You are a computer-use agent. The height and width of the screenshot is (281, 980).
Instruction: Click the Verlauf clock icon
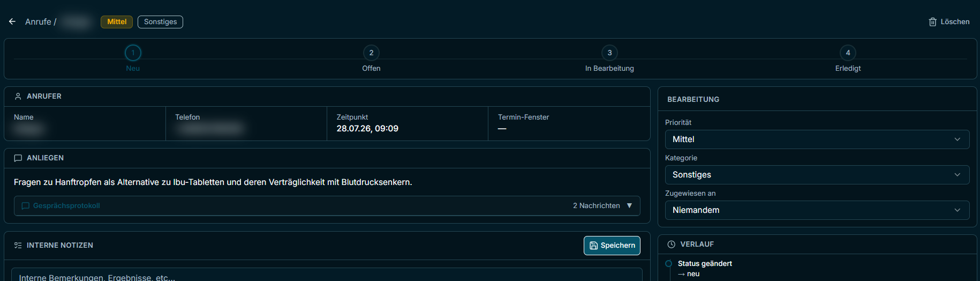pyautogui.click(x=671, y=245)
